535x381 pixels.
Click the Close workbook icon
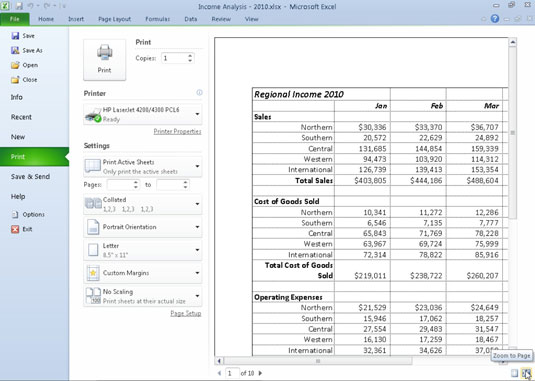[15, 79]
